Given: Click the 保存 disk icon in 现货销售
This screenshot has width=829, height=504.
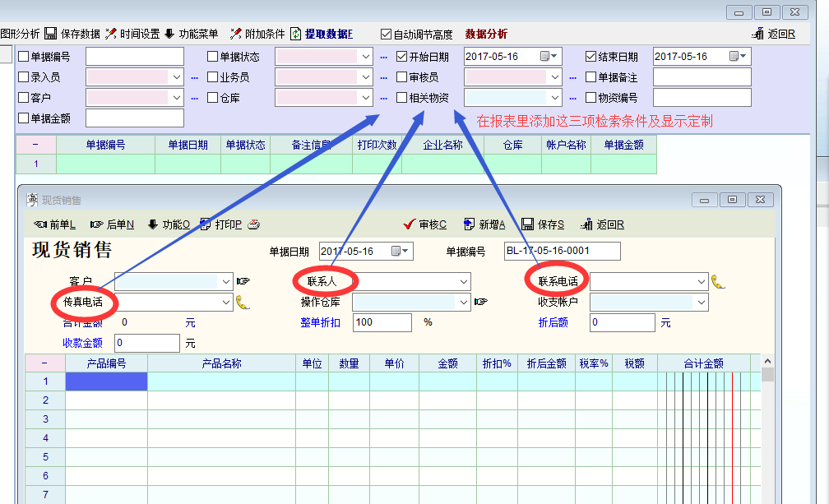Looking at the screenshot, I should coord(528,224).
